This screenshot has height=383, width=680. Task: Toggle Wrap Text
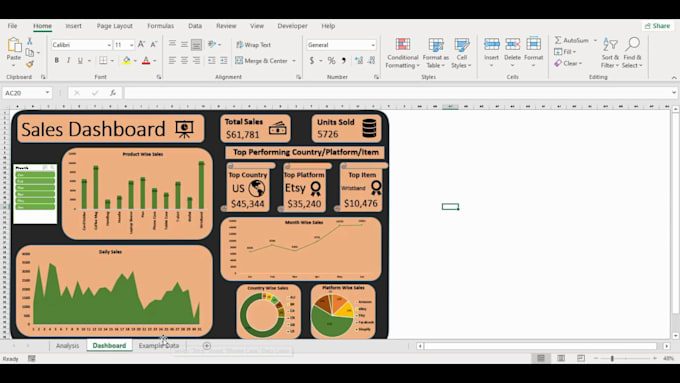pos(253,45)
